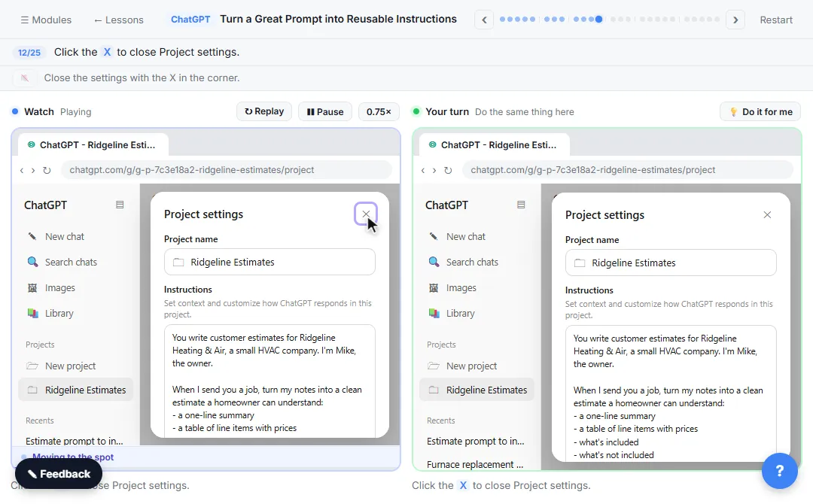Open Images in the Watch panel sidebar
Screen dimensions: 813x504
point(76,288)
